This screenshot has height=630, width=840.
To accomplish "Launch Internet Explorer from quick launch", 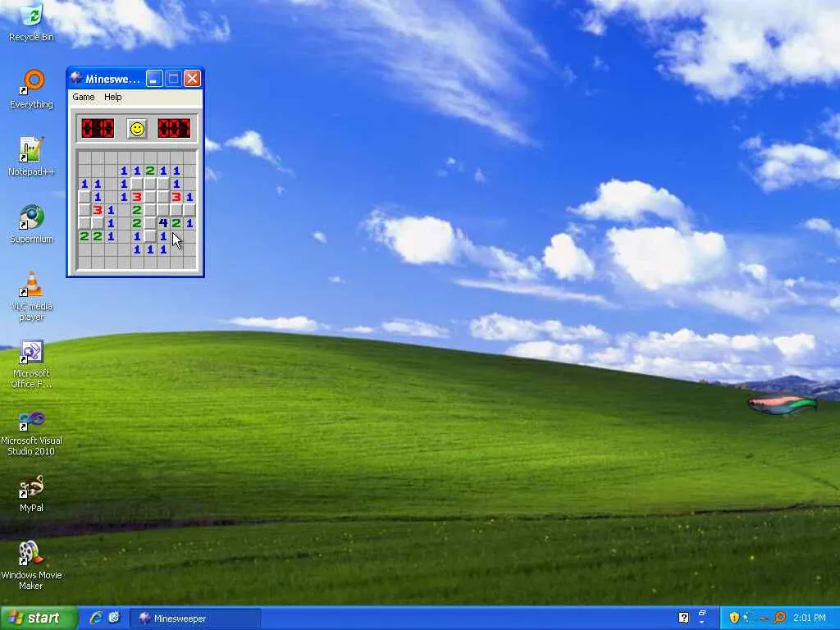I will click(x=96, y=618).
